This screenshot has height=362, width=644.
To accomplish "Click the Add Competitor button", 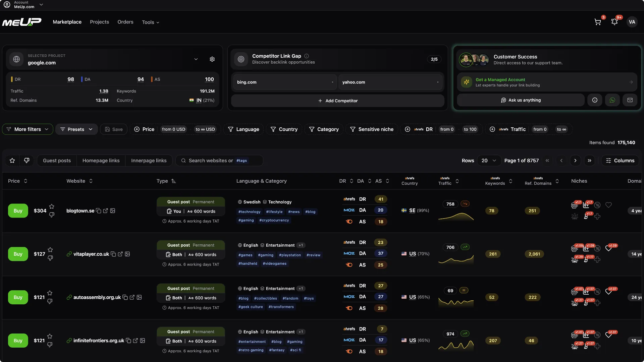I will (x=338, y=101).
